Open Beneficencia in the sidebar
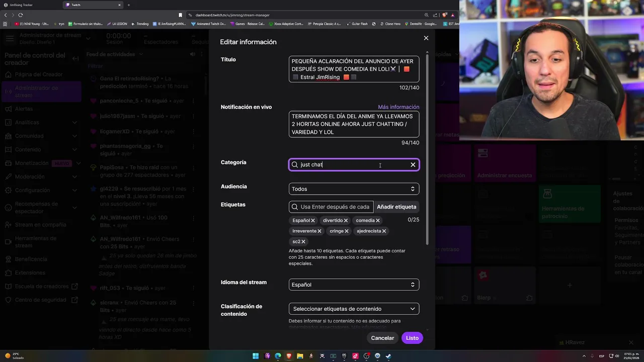This screenshot has width=644, height=362. point(31,259)
